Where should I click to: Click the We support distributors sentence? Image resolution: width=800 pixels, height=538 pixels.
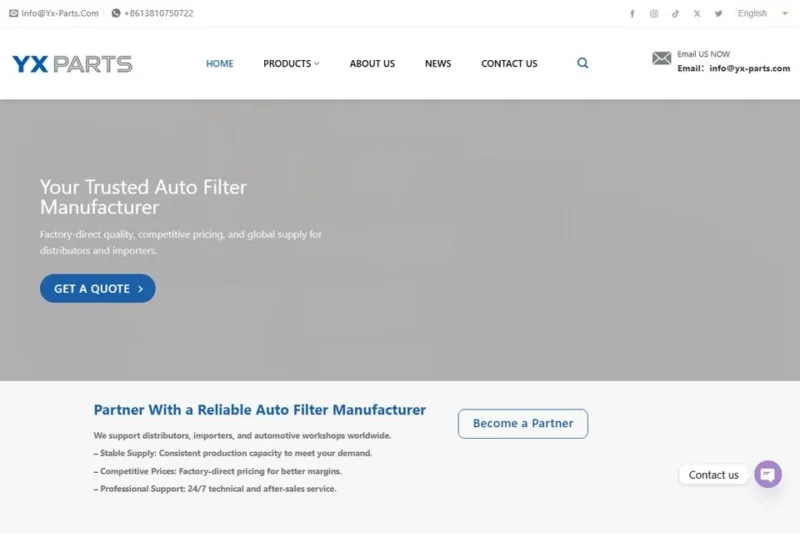(x=242, y=435)
